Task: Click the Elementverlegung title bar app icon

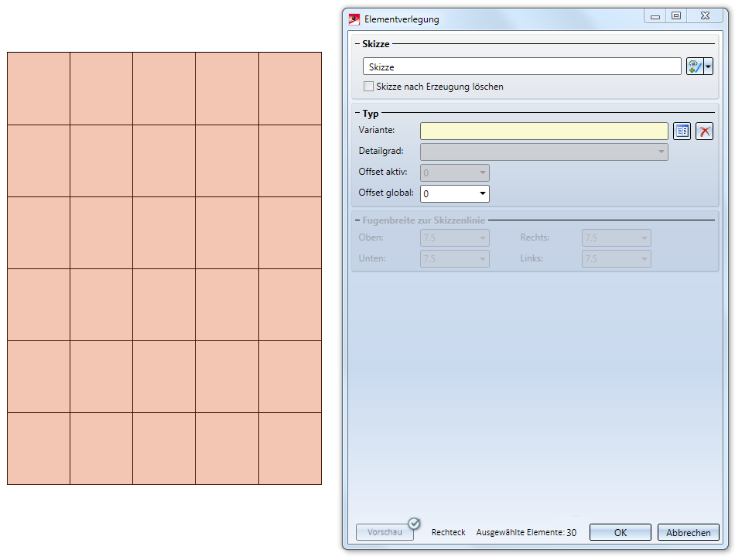Action: [354, 19]
